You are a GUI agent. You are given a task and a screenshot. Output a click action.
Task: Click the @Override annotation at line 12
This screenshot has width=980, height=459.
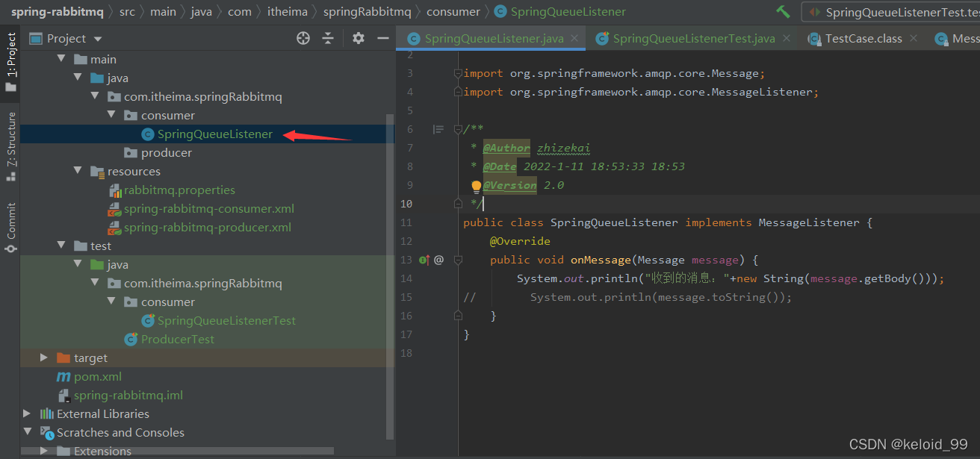point(520,241)
